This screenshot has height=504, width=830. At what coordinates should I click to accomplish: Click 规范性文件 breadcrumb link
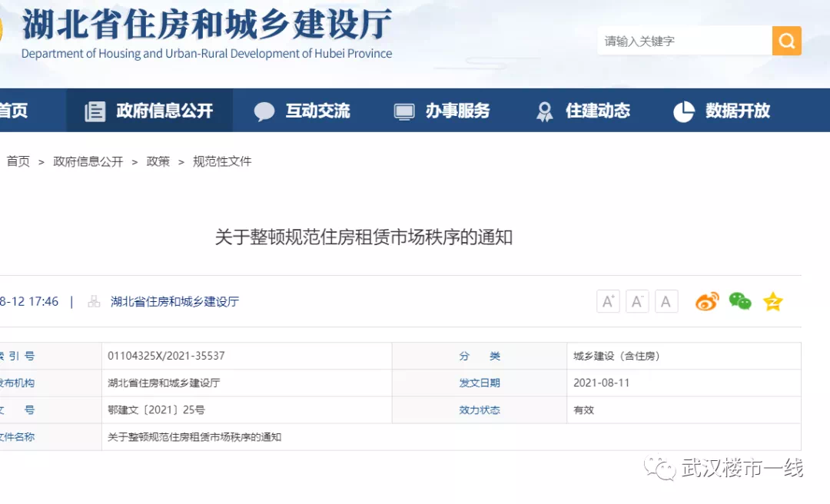222,161
